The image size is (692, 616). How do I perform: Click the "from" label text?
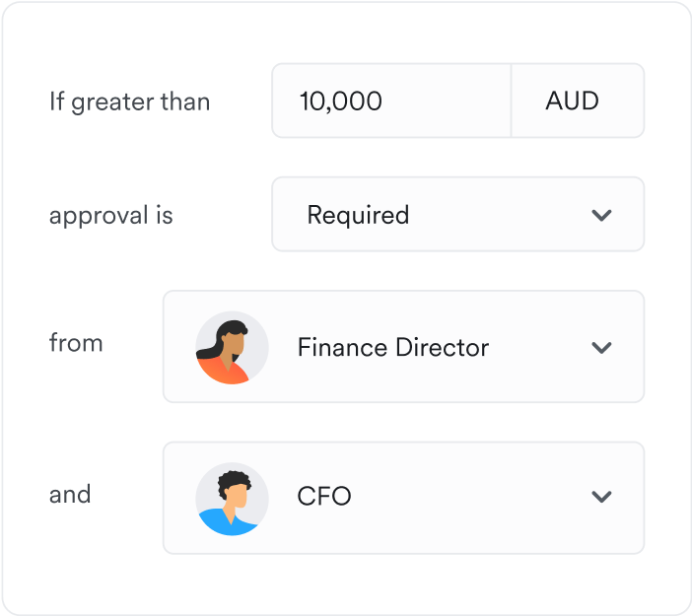point(76,343)
